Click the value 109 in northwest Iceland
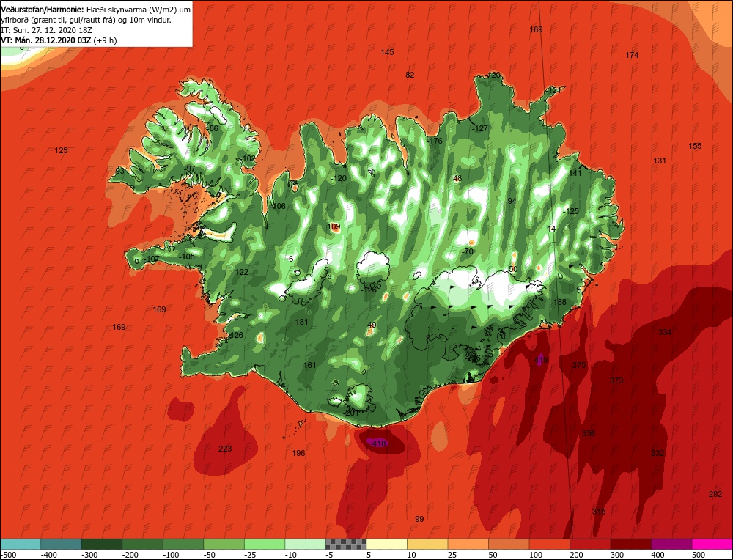This screenshot has height=560, width=733. 334,227
